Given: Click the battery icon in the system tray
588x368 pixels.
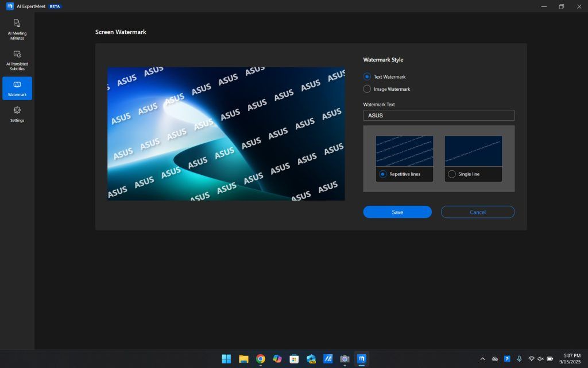Looking at the screenshot, I should [550, 359].
